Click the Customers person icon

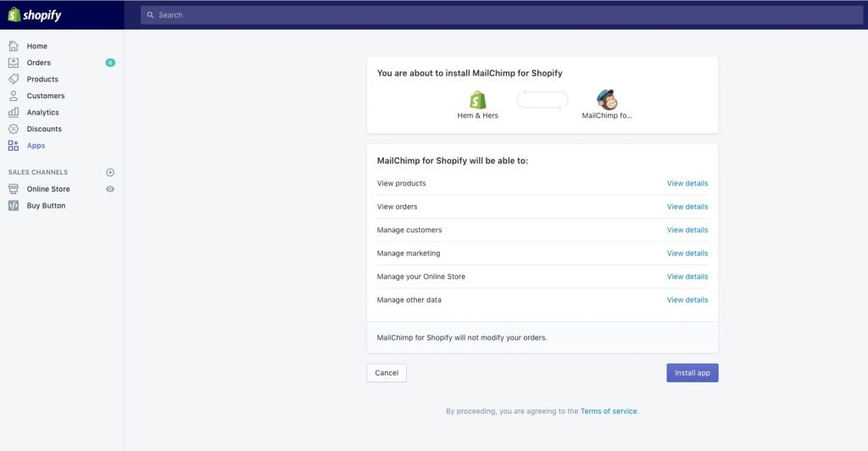tap(14, 96)
